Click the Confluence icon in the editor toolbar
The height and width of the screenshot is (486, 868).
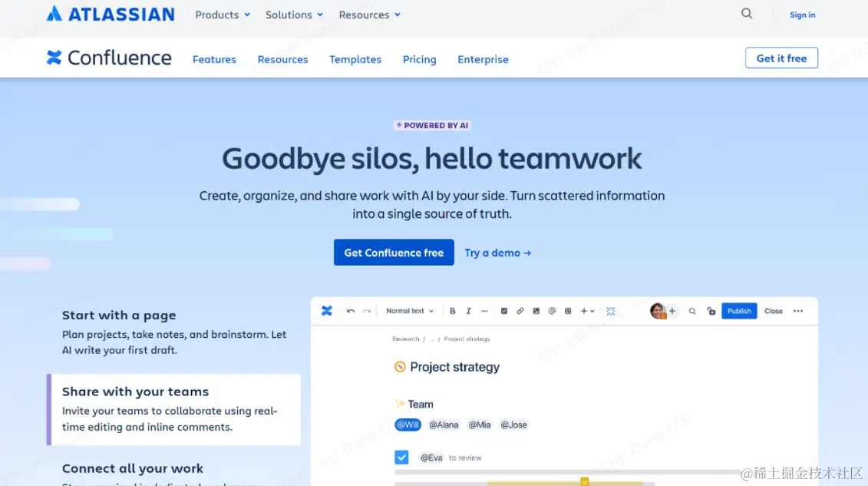click(x=327, y=311)
